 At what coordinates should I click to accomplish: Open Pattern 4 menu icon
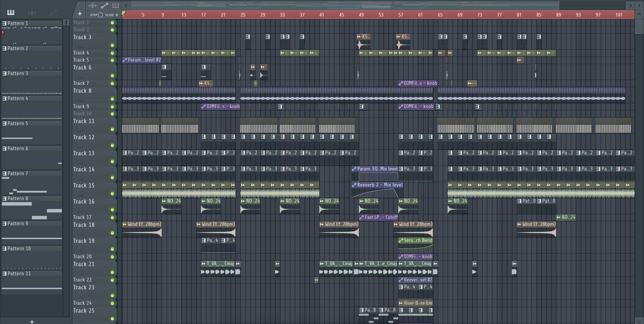point(4,98)
